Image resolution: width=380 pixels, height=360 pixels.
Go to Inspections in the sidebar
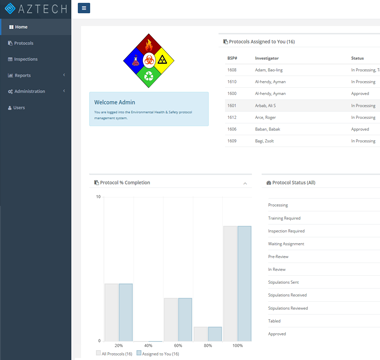click(x=35, y=59)
